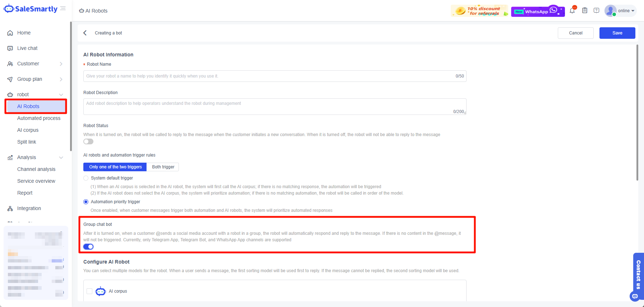The height and width of the screenshot is (307, 644).
Task: Open AI Robots in the sidebar
Action: pyautogui.click(x=36, y=106)
